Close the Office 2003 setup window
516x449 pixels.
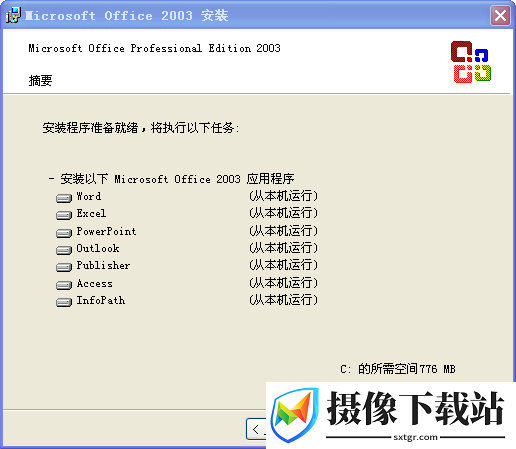click(500, 15)
